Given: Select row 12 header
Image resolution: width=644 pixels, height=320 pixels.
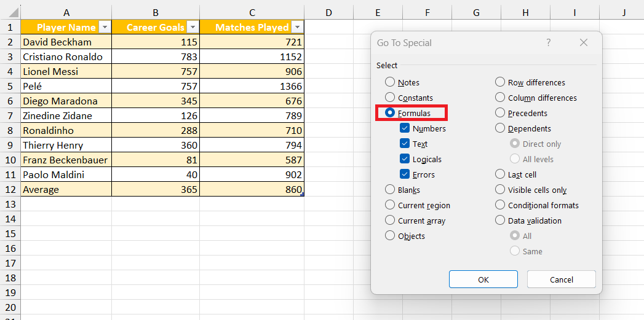Looking at the screenshot, I should [x=10, y=190].
